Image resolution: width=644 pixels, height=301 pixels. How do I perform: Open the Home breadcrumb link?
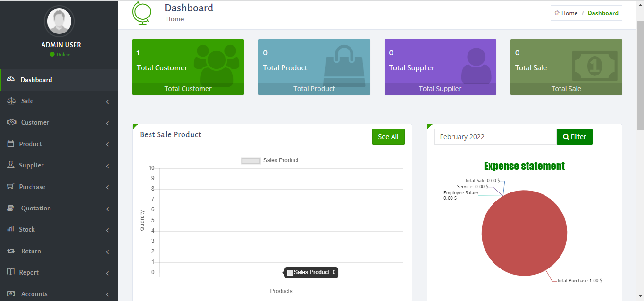click(566, 13)
